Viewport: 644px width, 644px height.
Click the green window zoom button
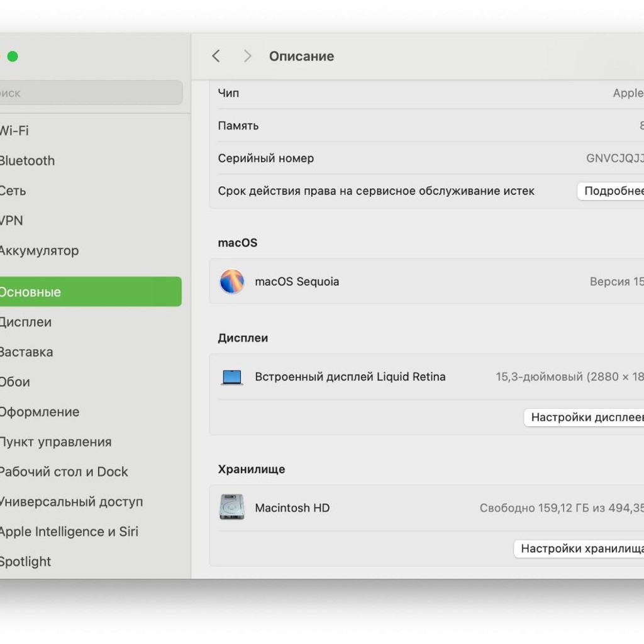(13, 56)
